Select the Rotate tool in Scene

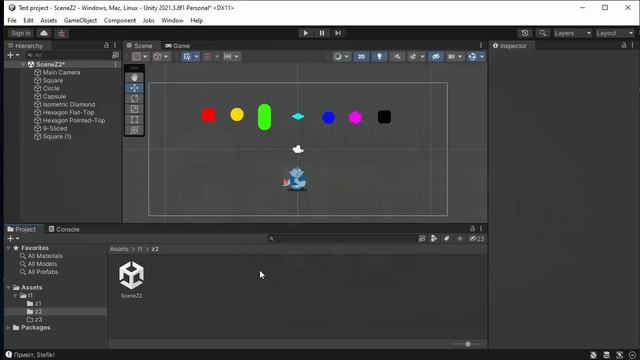(134, 98)
